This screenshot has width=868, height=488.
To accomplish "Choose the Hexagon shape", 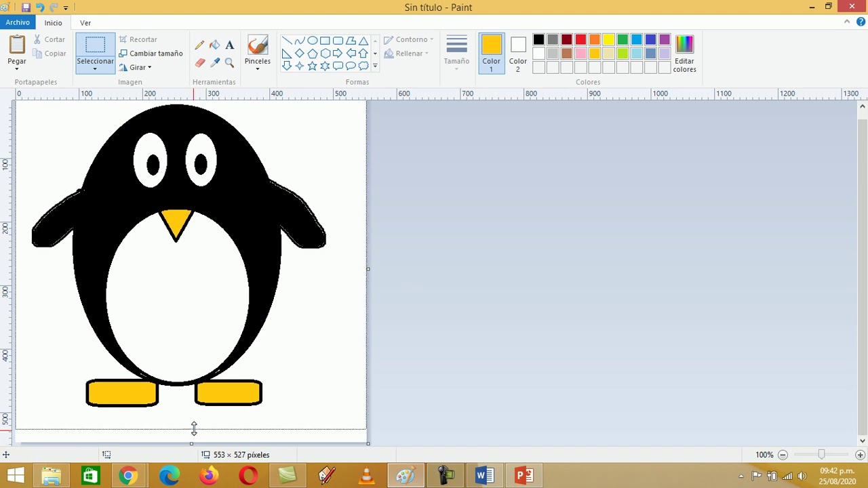I will point(325,54).
